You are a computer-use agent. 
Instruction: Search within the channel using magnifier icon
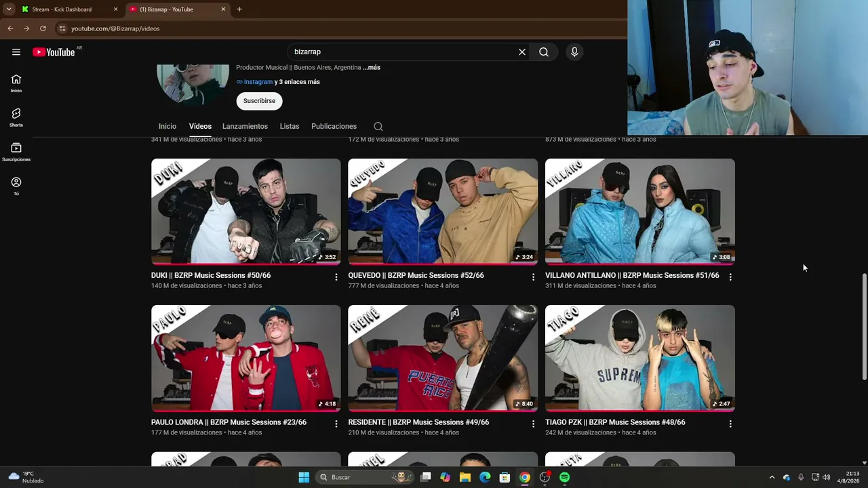coord(378,127)
